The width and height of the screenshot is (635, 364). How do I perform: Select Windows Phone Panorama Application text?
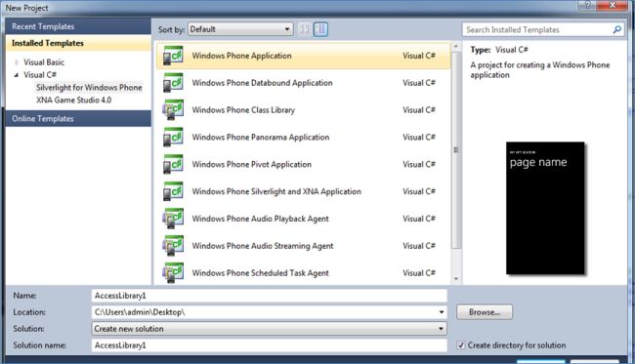tap(261, 137)
